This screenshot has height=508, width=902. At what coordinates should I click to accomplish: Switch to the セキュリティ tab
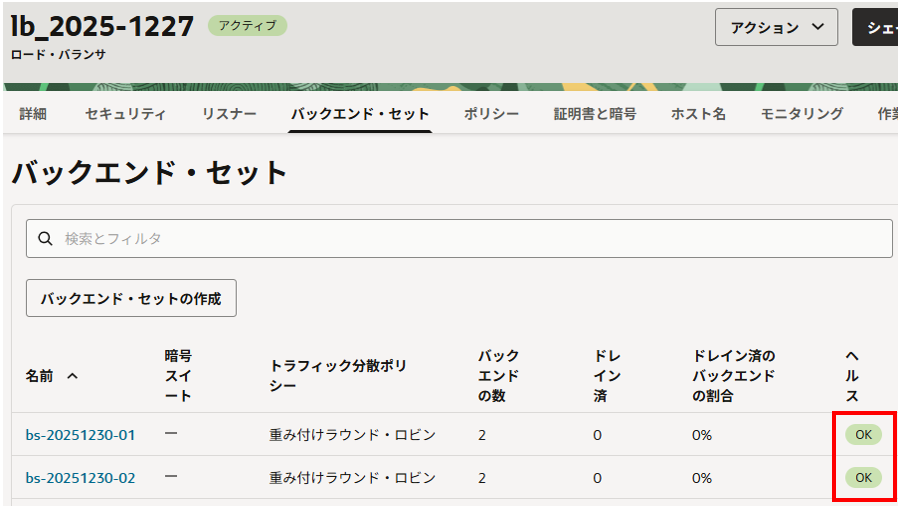point(125,114)
